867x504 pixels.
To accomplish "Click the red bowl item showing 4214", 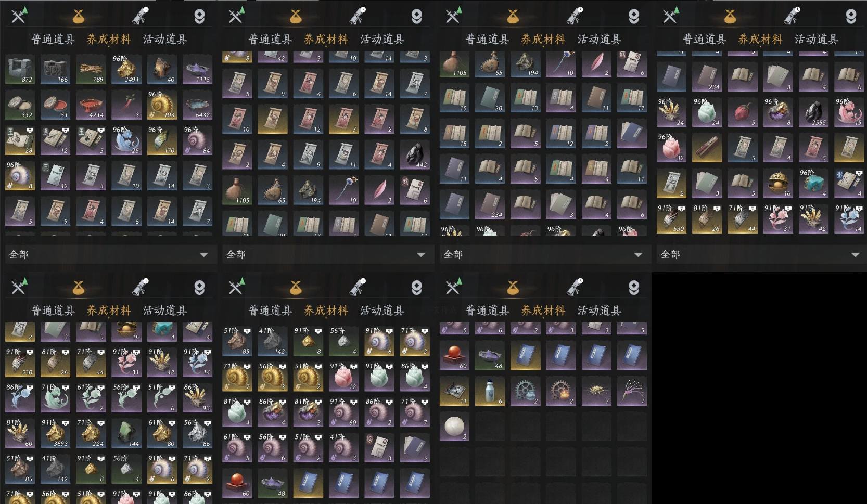I will coord(91,105).
